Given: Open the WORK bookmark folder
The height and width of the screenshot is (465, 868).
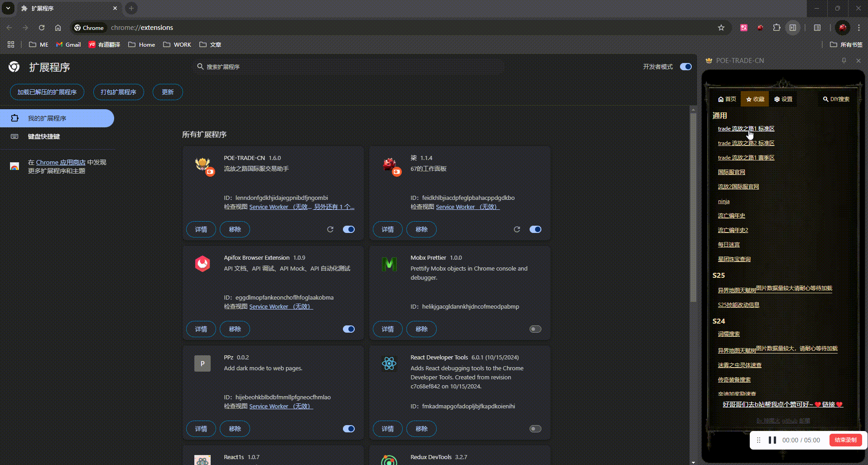Looking at the screenshot, I should click(177, 44).
